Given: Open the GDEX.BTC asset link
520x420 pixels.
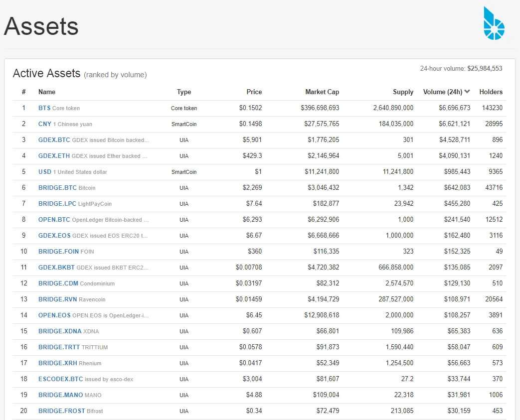Looking at the screenshot, I should [x=54, y=140].
